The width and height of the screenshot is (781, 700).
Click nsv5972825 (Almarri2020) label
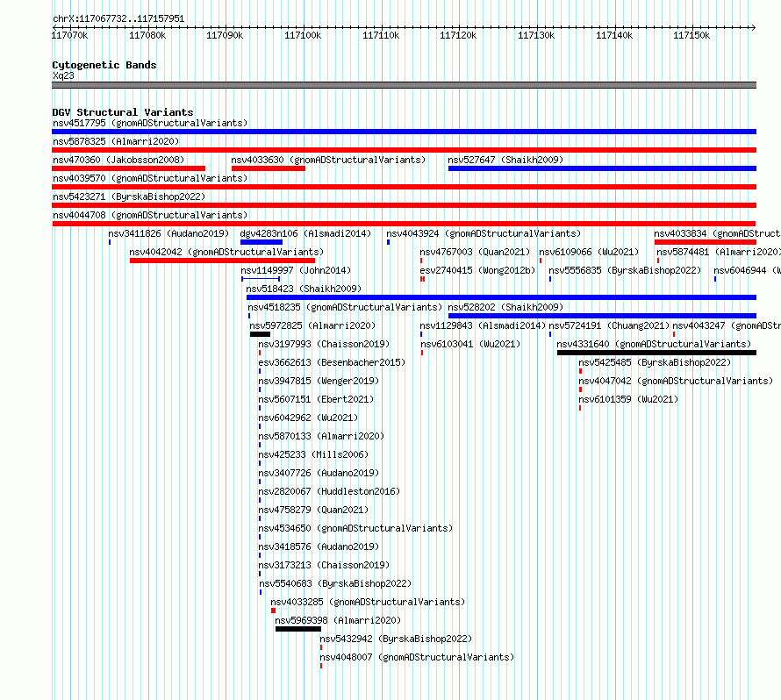(312, 325)
